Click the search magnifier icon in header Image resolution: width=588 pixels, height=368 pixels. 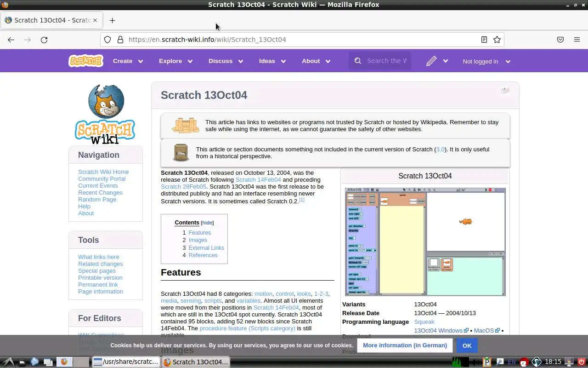point(358,61)
